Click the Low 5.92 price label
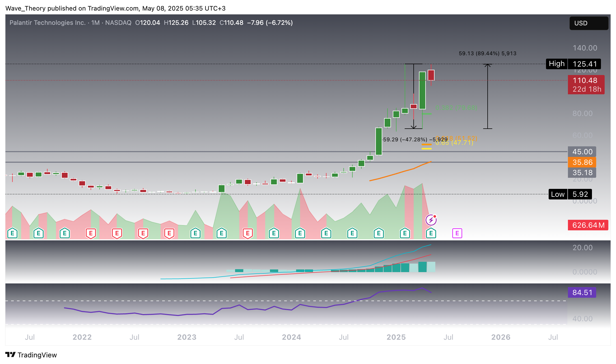Screen dimensions: 616x364 click(570, 194)
